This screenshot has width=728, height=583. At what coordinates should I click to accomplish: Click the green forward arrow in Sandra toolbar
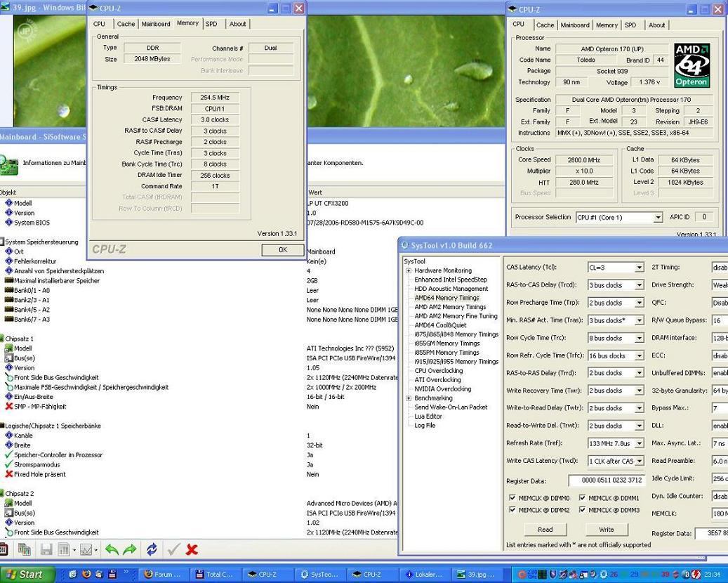click(130, 549)
